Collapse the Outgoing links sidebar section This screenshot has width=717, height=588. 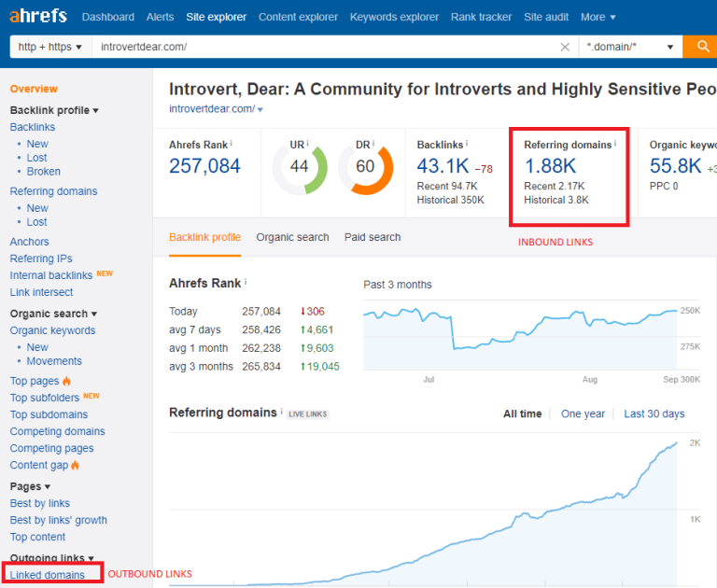click(51, 558)
